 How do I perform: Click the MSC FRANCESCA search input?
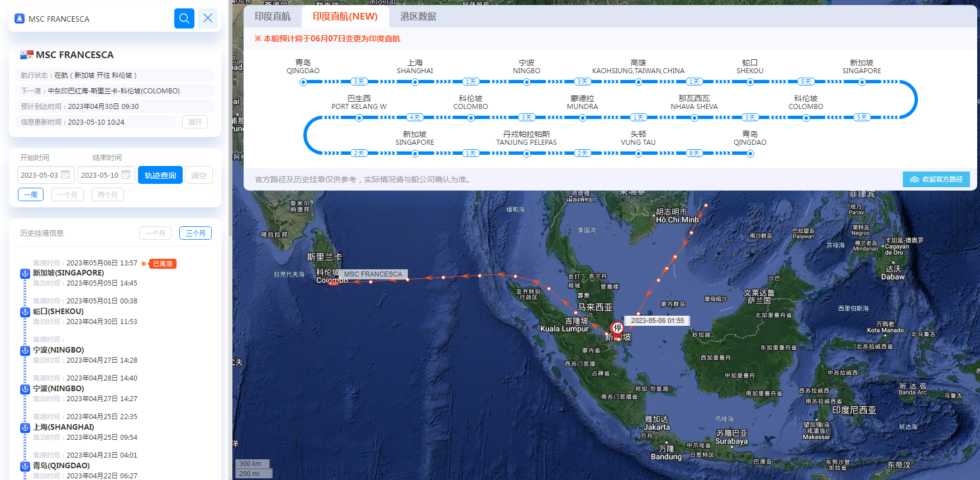98,18
